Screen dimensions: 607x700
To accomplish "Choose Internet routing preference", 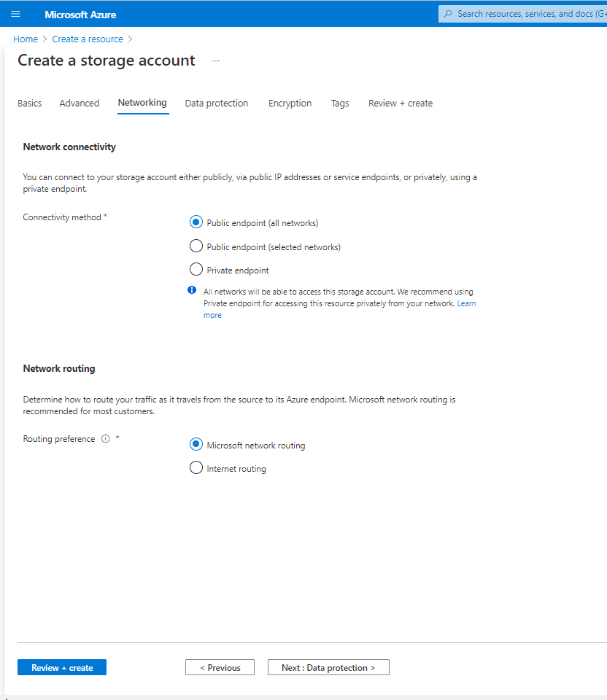I will pyautogui.click(x=196, y=468).
